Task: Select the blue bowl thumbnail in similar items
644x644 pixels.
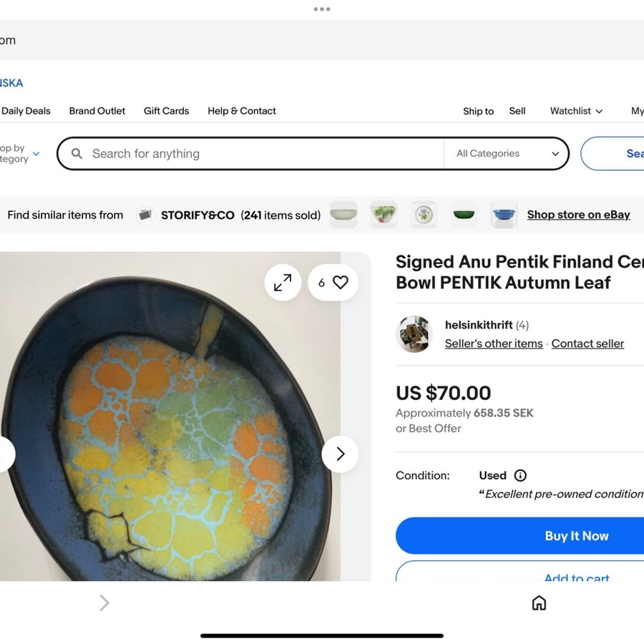Action: [504, 215]
